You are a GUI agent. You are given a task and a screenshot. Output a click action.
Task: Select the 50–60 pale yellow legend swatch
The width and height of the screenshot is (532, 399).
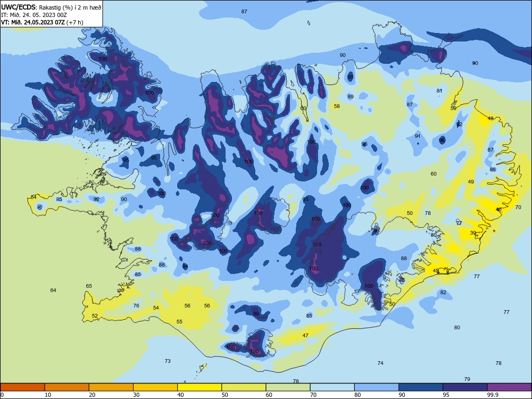[x=244, y=387]
